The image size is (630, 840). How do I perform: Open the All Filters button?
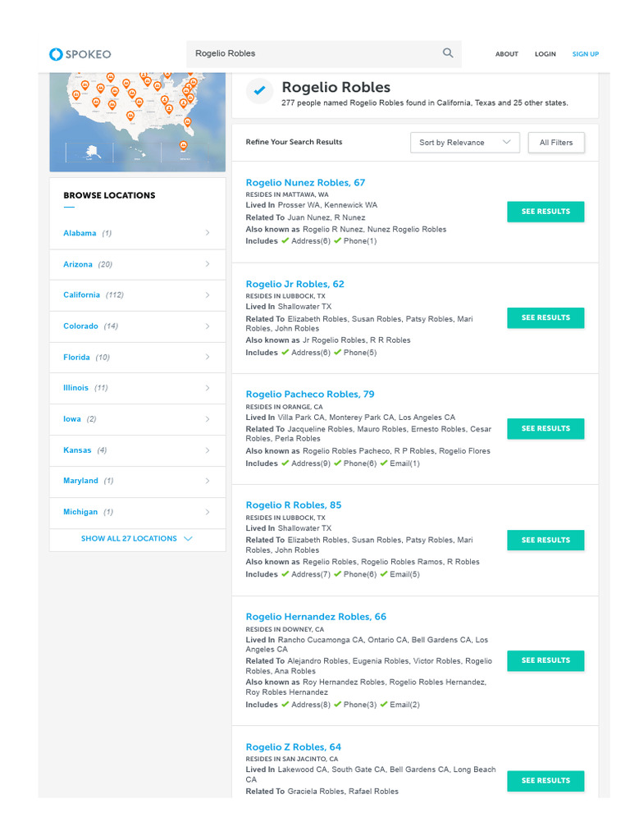click(555, 143)
